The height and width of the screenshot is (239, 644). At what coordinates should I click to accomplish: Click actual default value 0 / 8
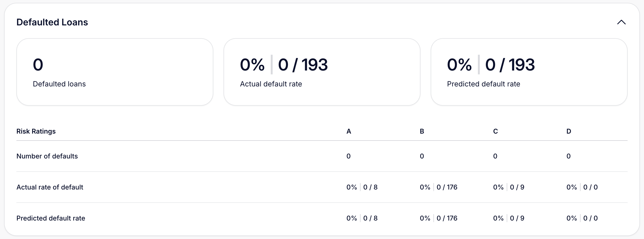[370, 187]
